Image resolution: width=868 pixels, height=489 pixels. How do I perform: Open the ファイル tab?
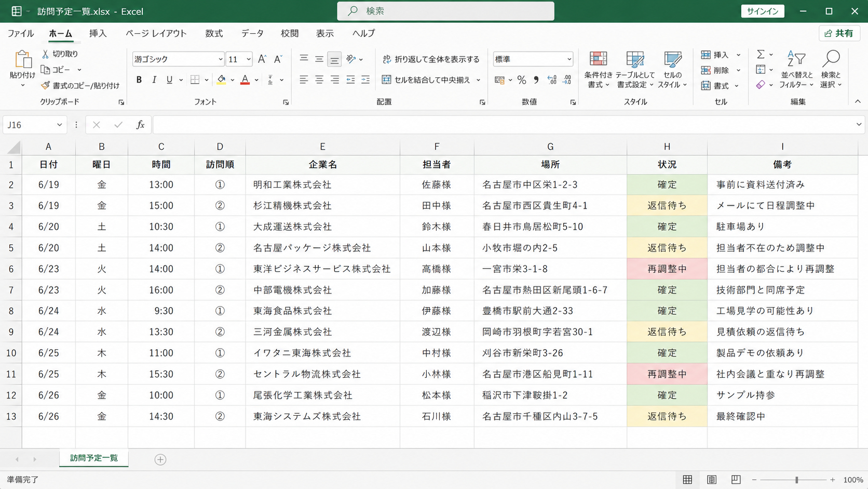(x=21, y=33)
